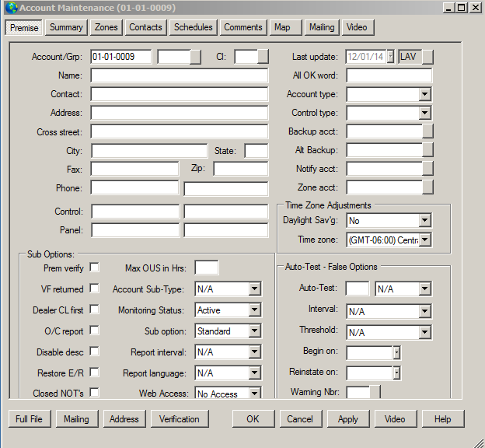This screenshot has height=448, width=485.
Task: Click the lookup button for Backup acct
Action: coord(427,131)
